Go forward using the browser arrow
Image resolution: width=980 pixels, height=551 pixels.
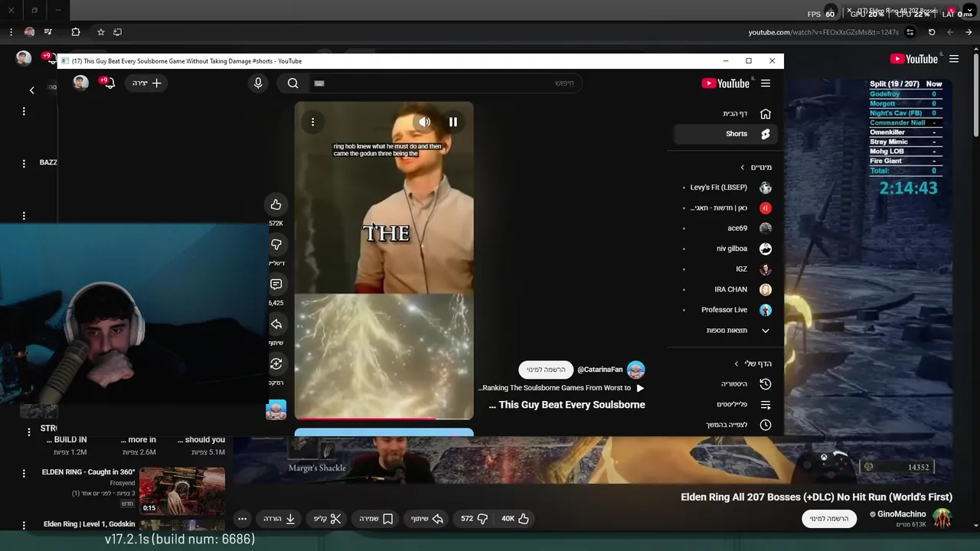click(950, 32)
